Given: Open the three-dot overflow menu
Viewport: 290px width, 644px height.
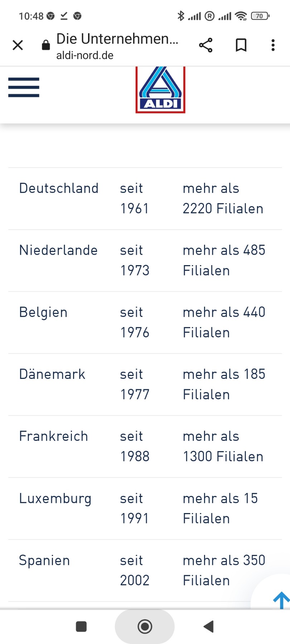Looking at the screenshot, I should (x=273, y=45).
